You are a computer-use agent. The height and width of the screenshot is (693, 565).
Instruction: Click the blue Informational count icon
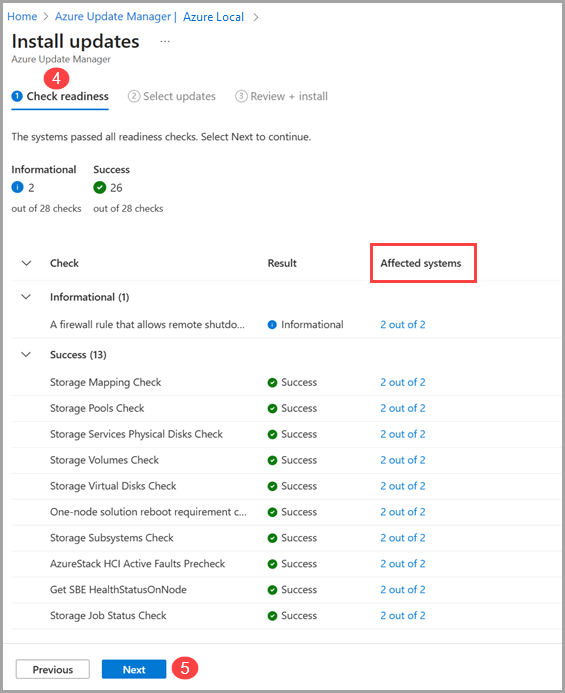(17, 187)
